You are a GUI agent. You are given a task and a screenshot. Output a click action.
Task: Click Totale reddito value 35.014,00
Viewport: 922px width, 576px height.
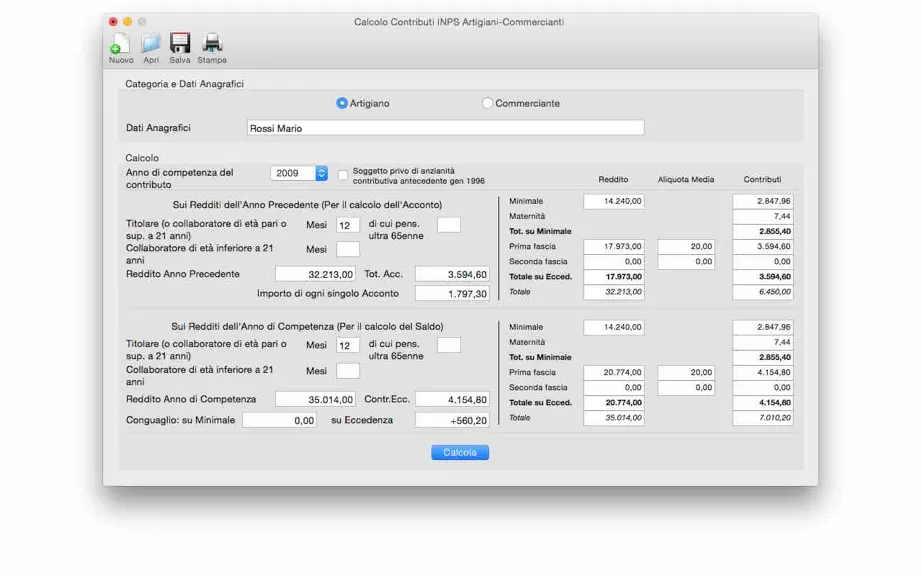tap(614, 417)
